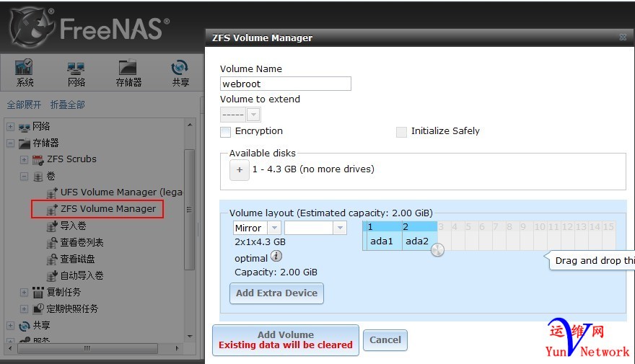
Task: Toggle the Initialize Safely checkbox
Action: 401,132
